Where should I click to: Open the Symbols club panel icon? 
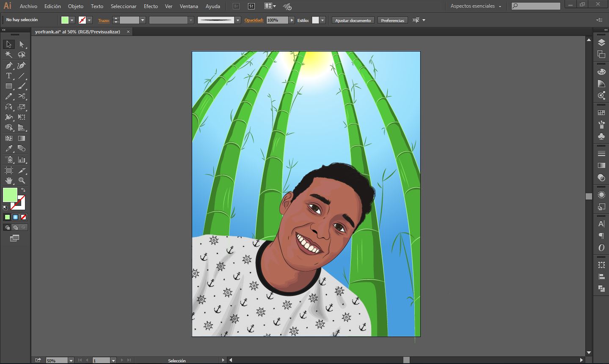pyautogui.click(x=601, y=136)
